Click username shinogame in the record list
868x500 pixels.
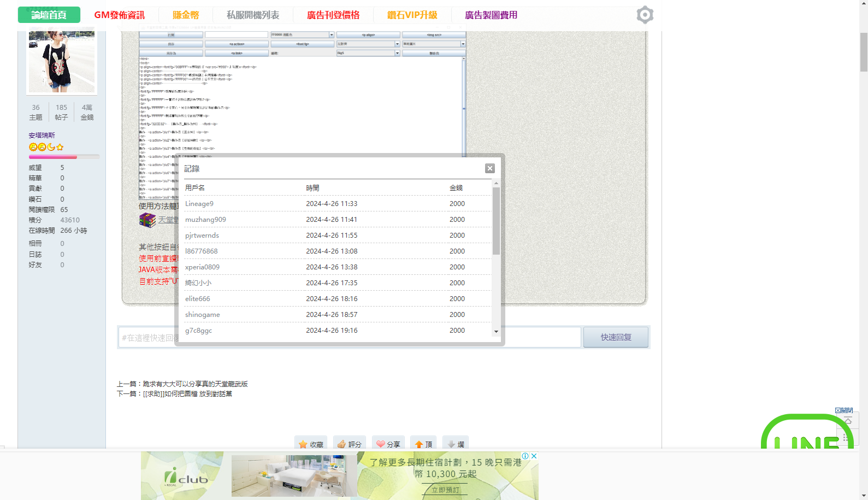[203, 314]
